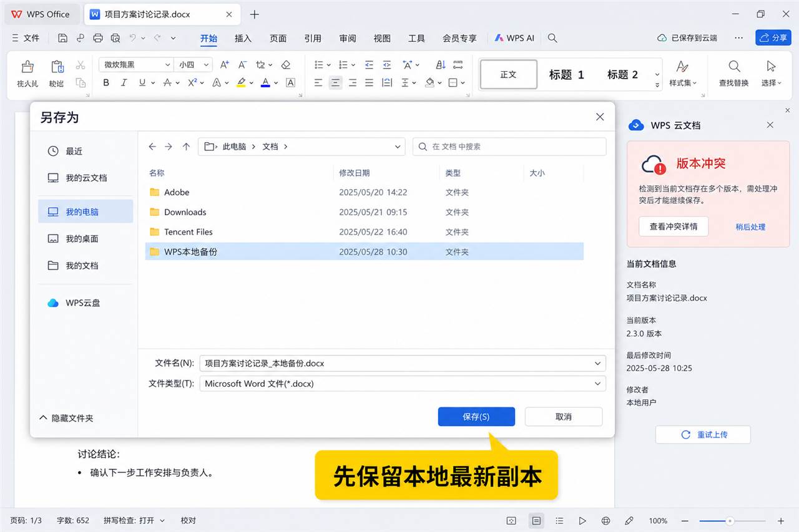Image resolution: width=799 pixels, height=532 pixels.
Task: Click the align left icon
Action: pos(318,82)
